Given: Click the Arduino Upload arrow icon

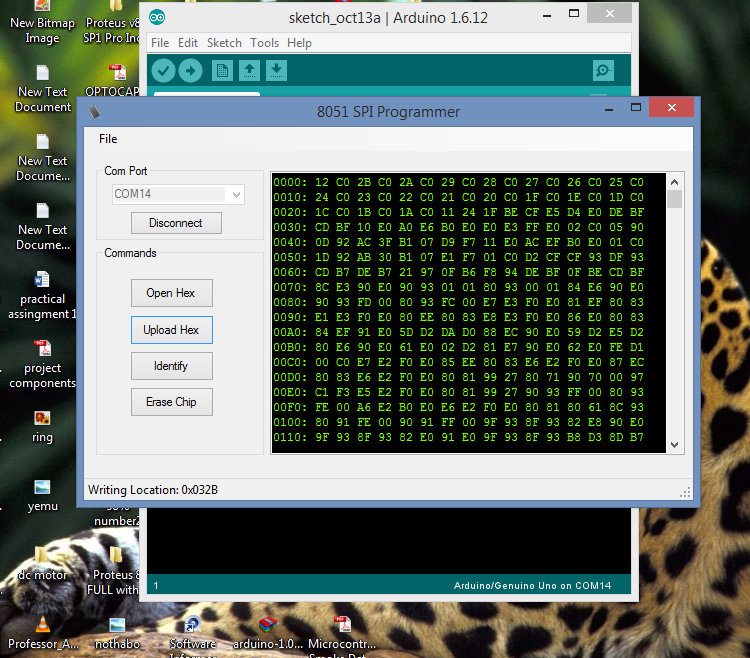Looking at the screenshot, I should (x=190, y=71).
